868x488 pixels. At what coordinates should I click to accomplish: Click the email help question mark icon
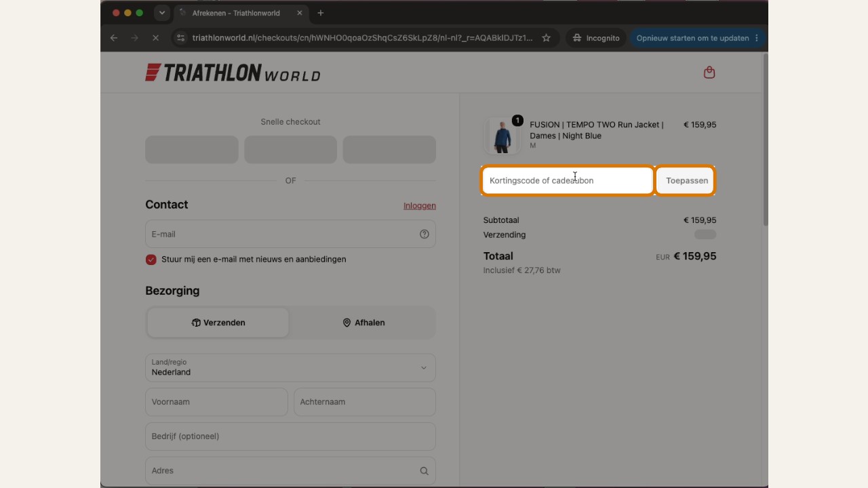click(x=425, y=234)
